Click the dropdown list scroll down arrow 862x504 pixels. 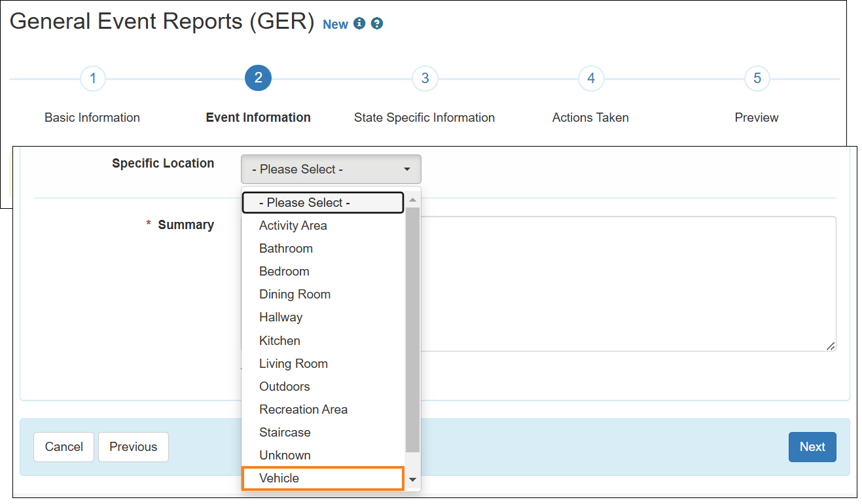[413, 480]
